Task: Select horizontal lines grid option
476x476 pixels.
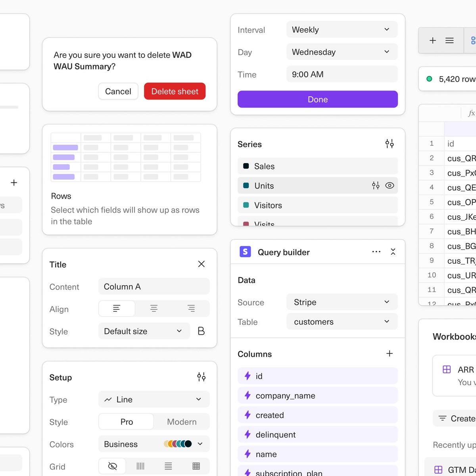Action: pyautogui.click(x=168, y=466)
